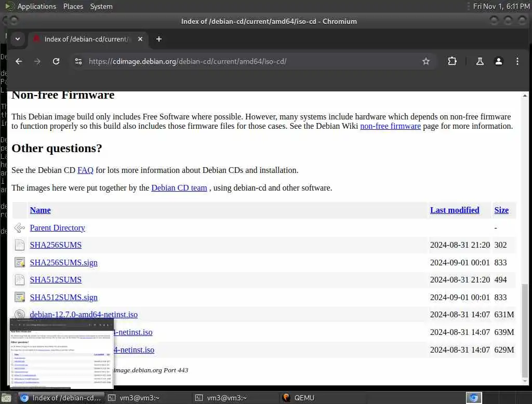Click the SHA512SUMS.sign signature icon
The width and height of the screenshot is (532, 404).
[x=20, y=297]
